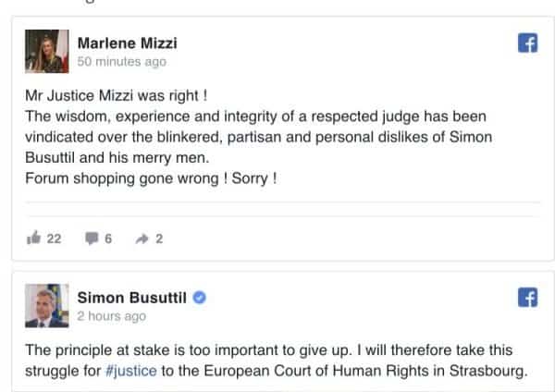
Task: Click the thumbs-up like icon on Marlene Mizzi's post
Action: 34,238
